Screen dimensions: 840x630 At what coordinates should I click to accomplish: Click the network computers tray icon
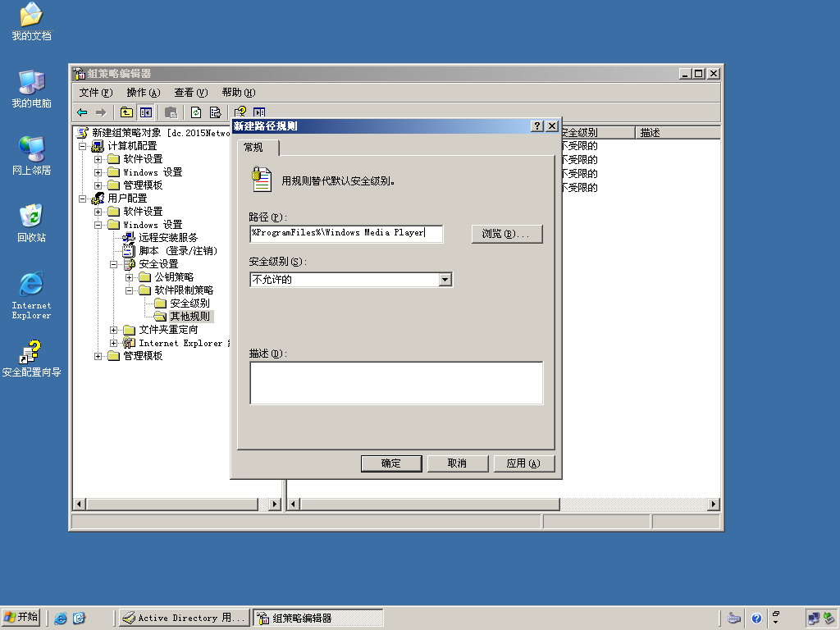813,619
